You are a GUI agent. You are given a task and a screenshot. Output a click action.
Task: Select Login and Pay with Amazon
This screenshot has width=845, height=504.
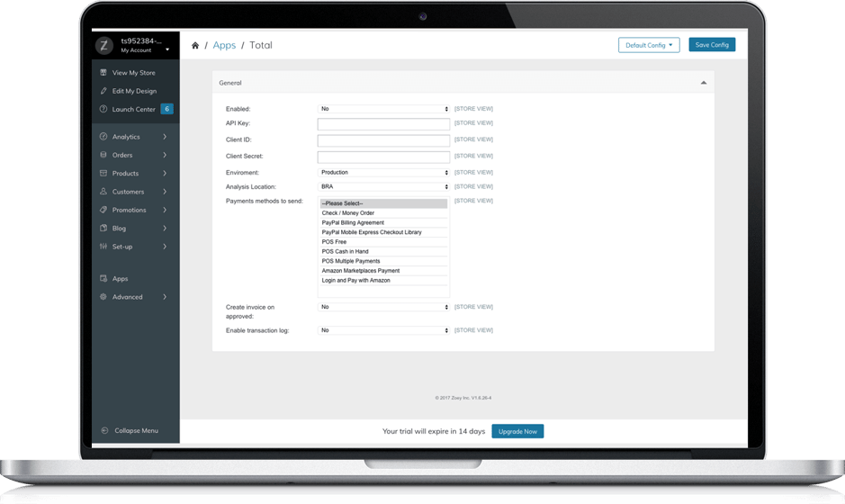point(383,280)
